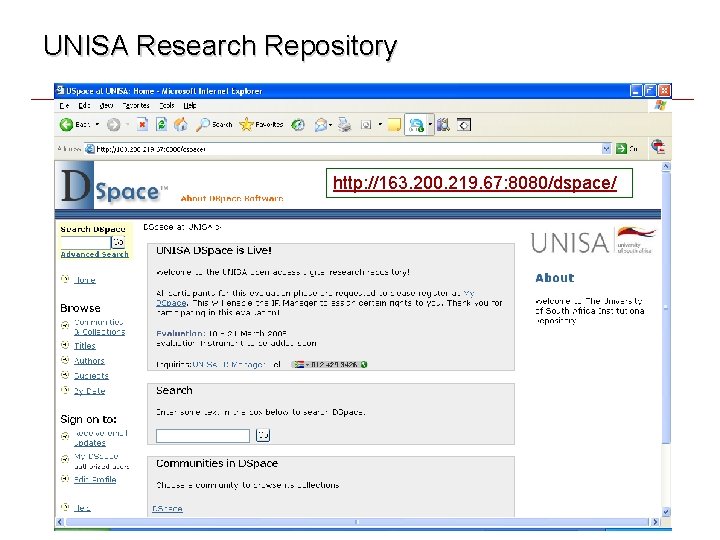Open the Forward button history dropdown arrow

[127, 124]
